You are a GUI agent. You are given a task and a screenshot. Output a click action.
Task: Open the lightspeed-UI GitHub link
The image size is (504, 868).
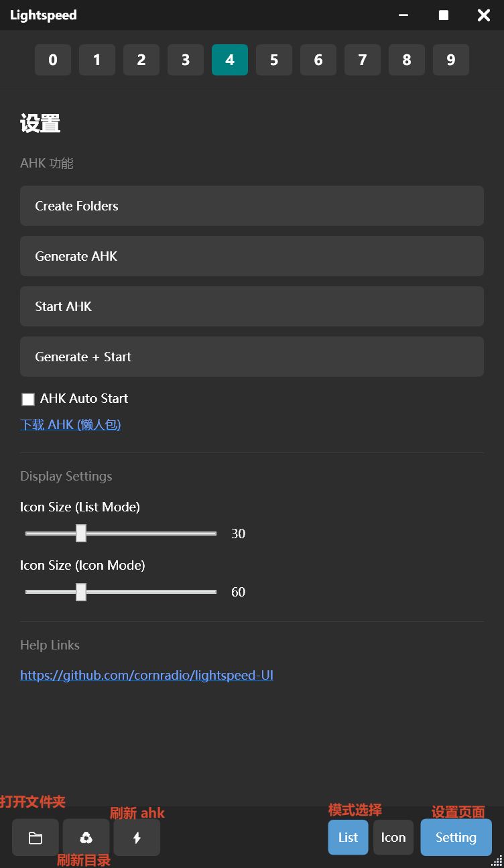[147, 675]
